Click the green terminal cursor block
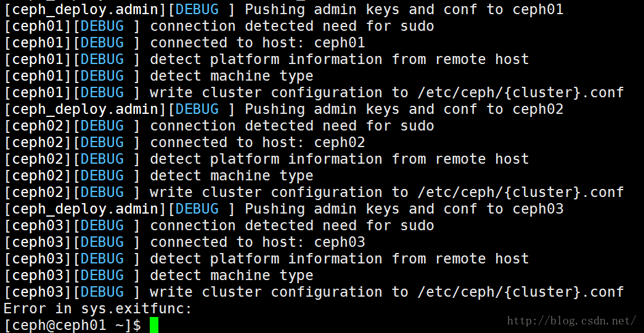 (153, 325)
